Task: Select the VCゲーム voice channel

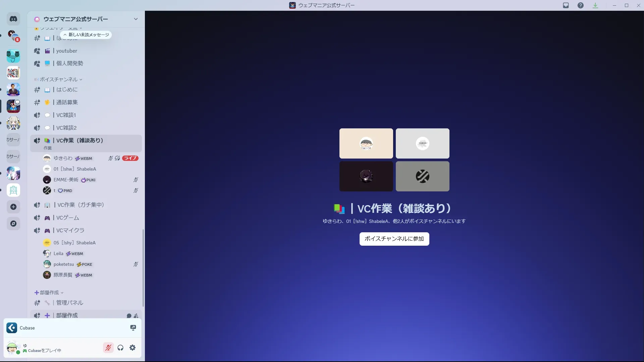Action: pyautogui.click(x=68, y=218)
